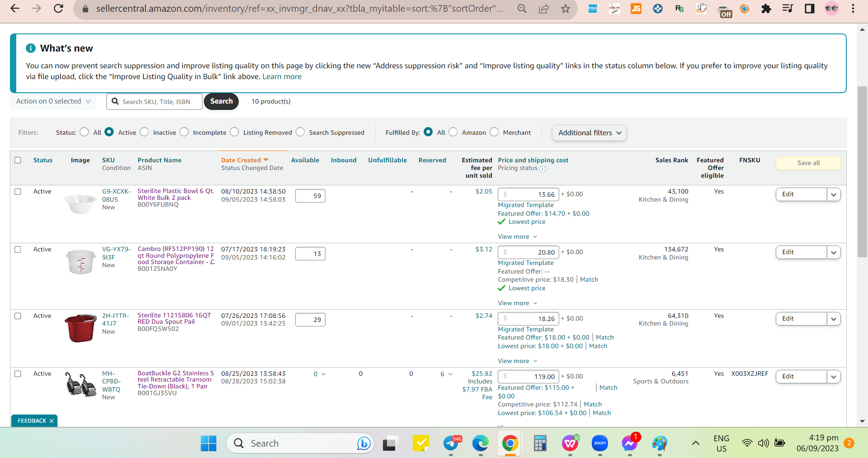Launch Telegram from the taskbar
The width and height of the screenshot is (868, 458).
click(451, 444)
